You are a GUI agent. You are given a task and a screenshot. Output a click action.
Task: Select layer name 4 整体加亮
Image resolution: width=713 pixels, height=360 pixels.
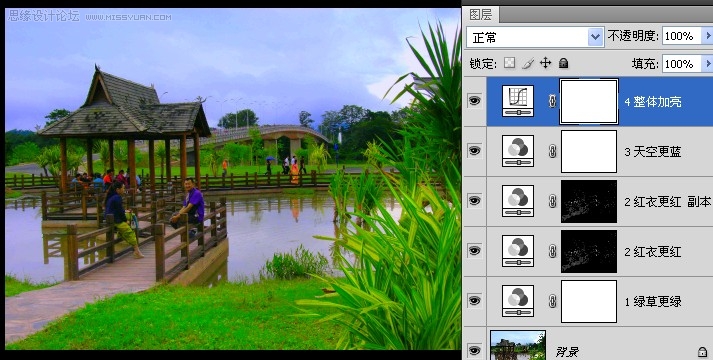653,102
